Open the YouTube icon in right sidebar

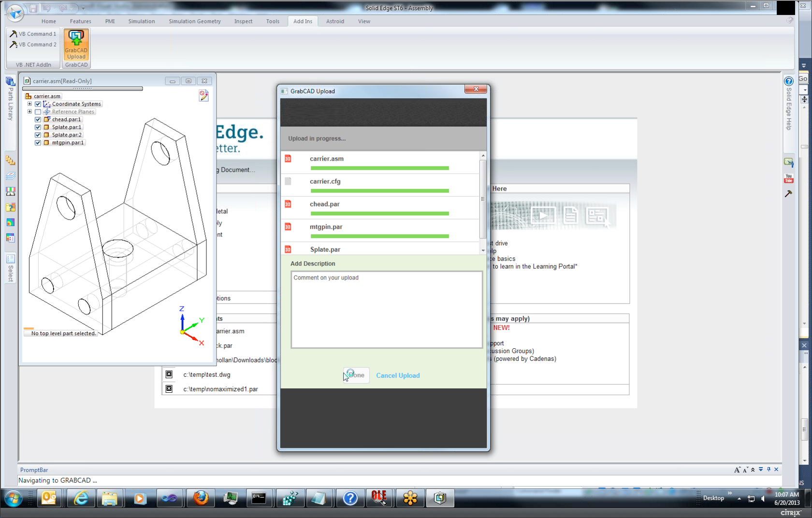788,178
